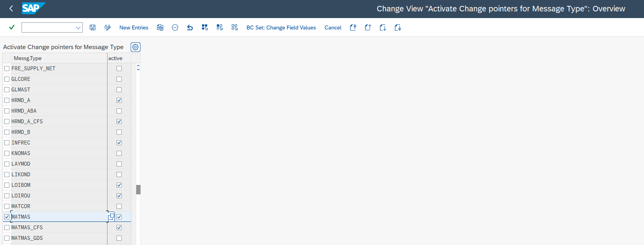The image size is (644, 245).
Task: Click the Save disk icon
Action: [x=93, y=27]
